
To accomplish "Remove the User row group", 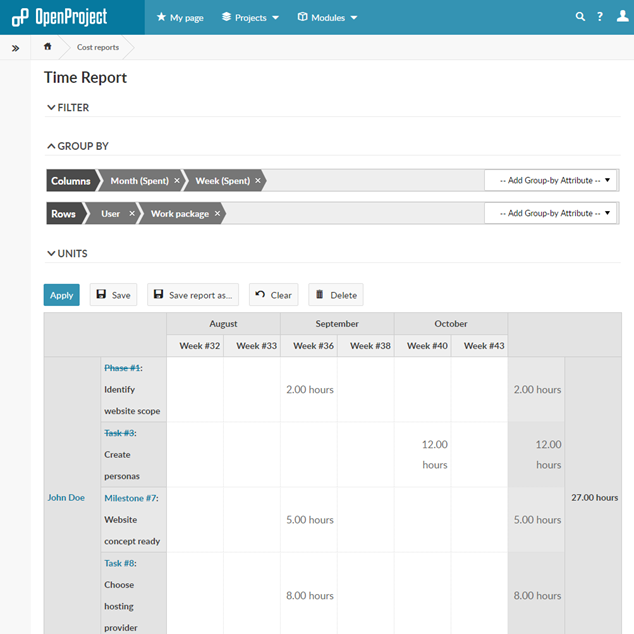I will click(132, 213).
